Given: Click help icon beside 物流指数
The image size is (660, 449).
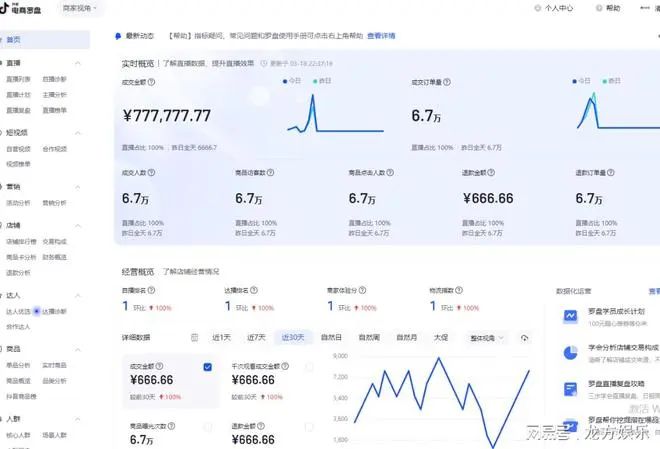Looking at the screenshot, I should [459, 290].
